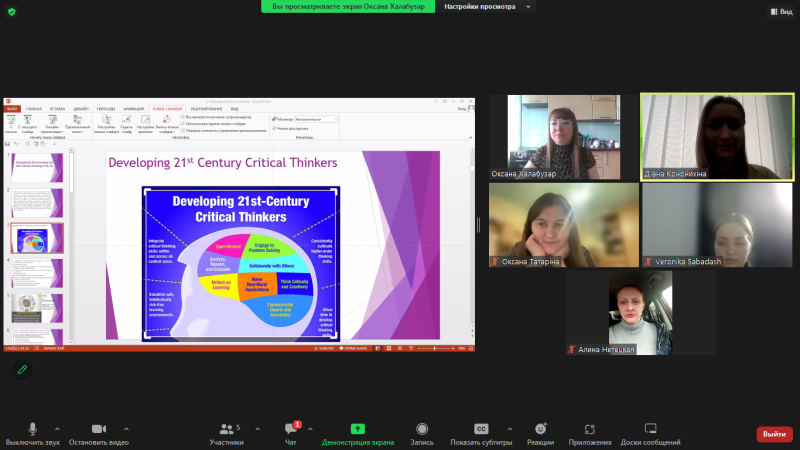The width and height of the screenshot is (800, 450).
Task: Switch to Переходы ribbon tab
Action: (x=106, y=109)
